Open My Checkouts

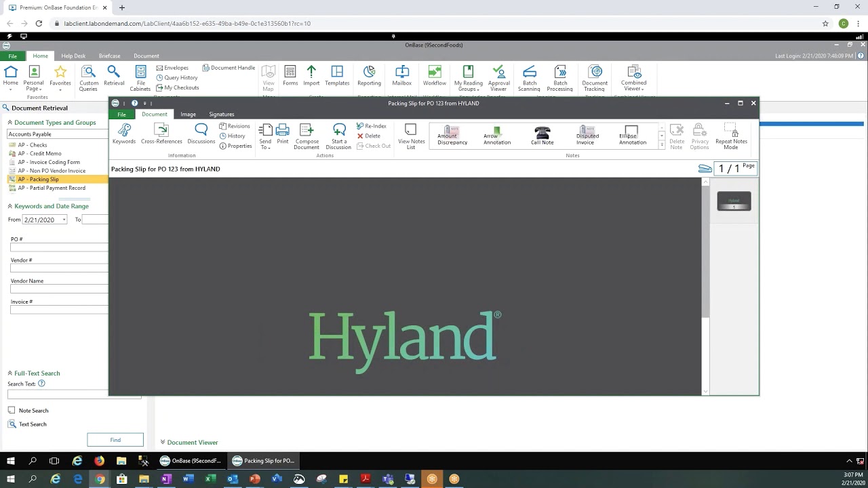(x=177, y=87)
